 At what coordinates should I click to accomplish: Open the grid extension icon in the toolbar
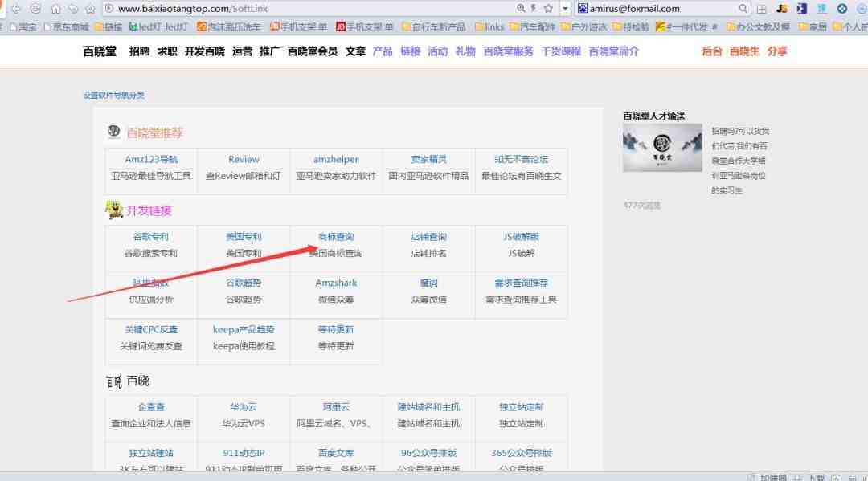pyautogui.click(x=762, y=9)
